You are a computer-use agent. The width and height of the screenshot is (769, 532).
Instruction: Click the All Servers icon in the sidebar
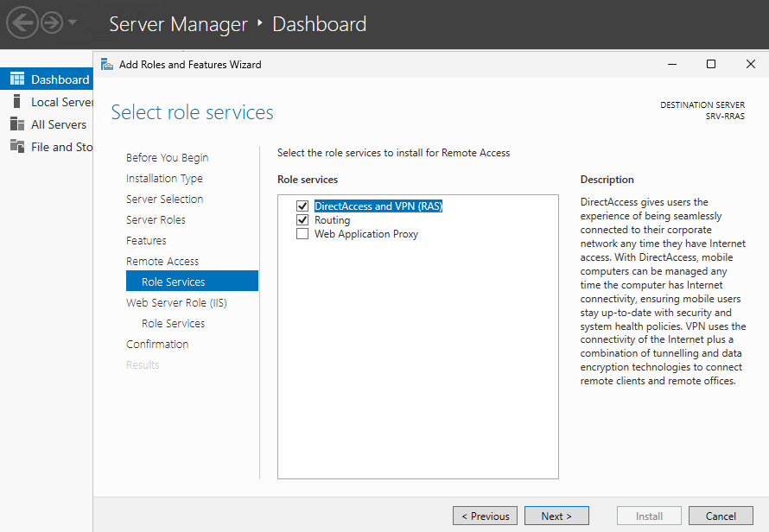[17, 124]
